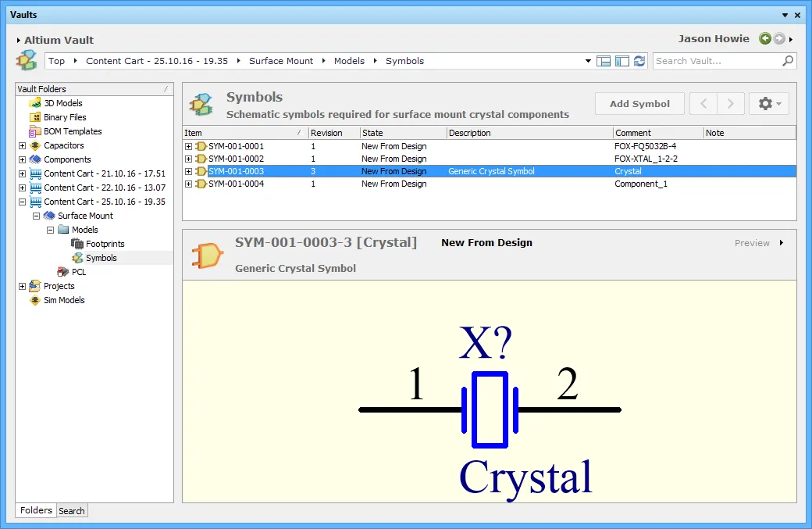Toggle the second panel layout view icon

pos(622,61)
